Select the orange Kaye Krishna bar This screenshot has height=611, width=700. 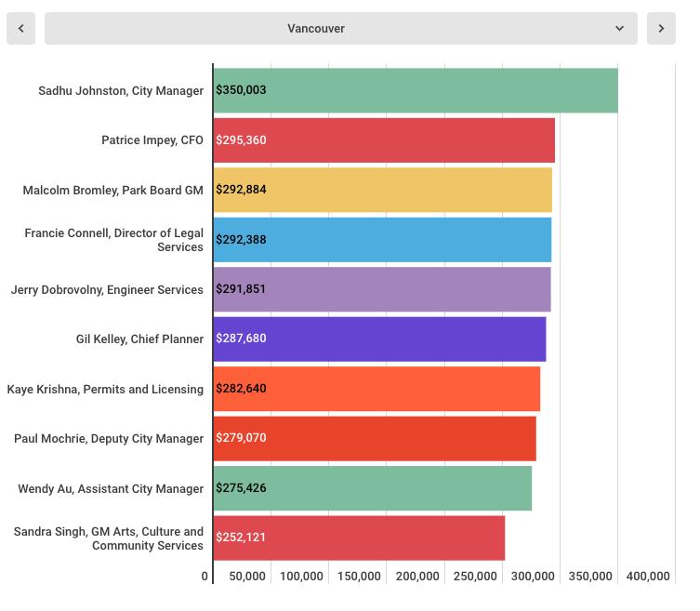(376, 389)
